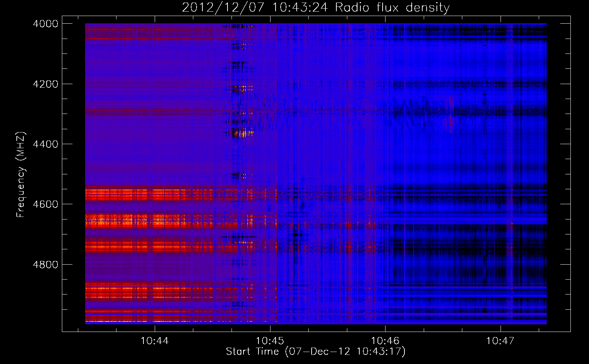Screen dimensions: 589x364
Task: Click the "Start Time (07-Dec-12 10:43:17)" label
Action: coord(316,352)
